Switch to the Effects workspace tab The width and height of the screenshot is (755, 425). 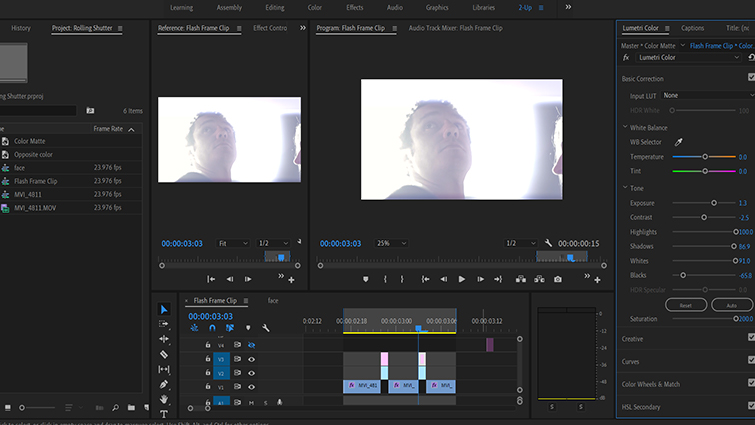pyautogui.click(x=354, y=7)
